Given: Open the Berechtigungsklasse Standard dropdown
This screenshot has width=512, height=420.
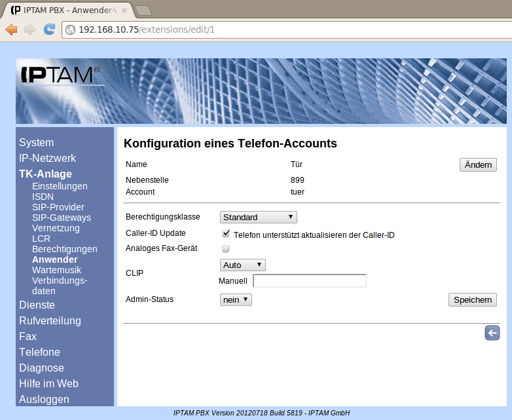Looking at the screenshot, I should [x=259, y=217].
